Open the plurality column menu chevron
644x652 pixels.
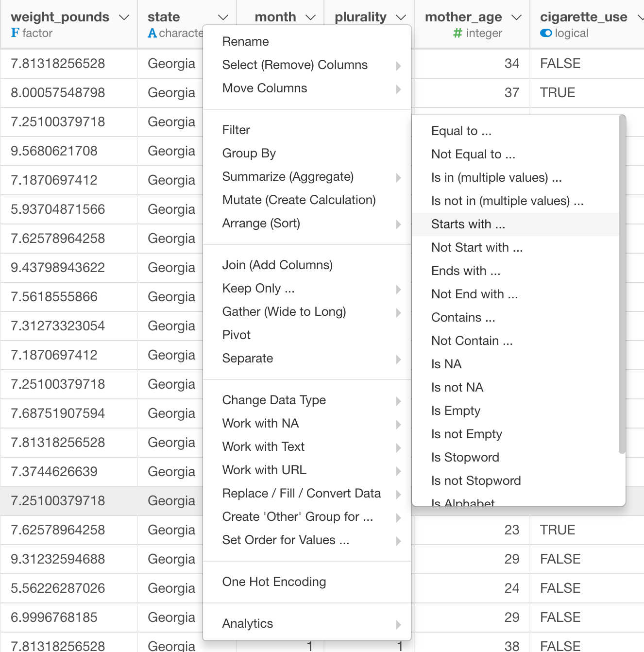click(401, 17)
